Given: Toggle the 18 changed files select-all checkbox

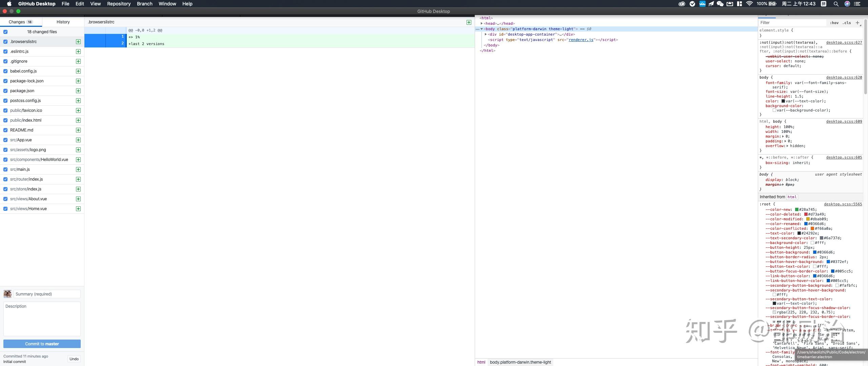Looking at the screenshot, I should tap(6, 32).
